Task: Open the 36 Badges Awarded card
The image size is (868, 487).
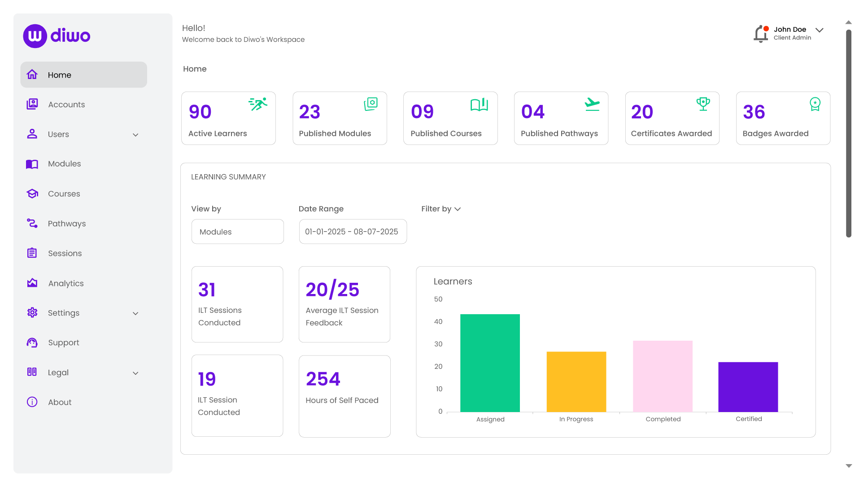Action: click(783, 118)
